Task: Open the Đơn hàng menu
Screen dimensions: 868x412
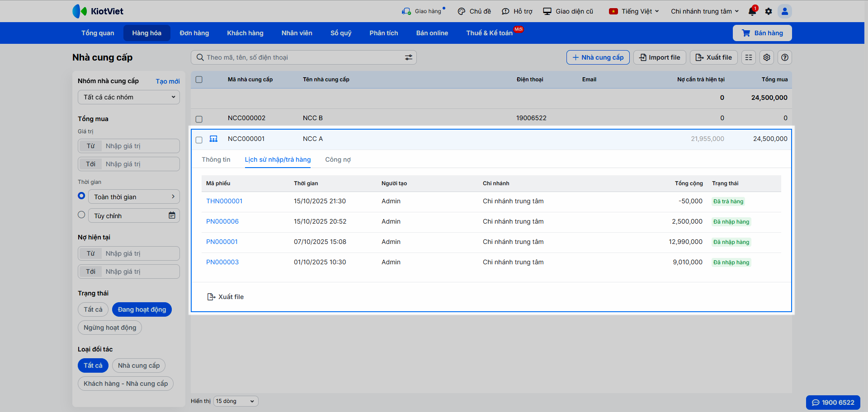Action: coord(194,33)
